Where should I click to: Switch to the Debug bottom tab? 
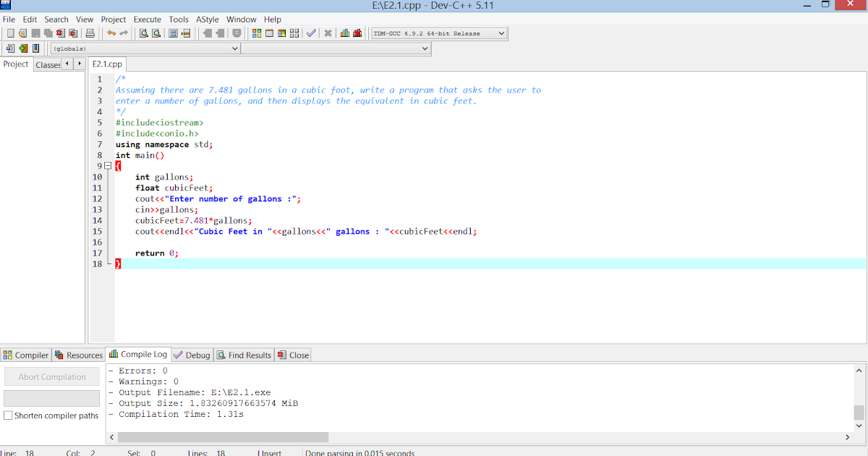pos(192,355)
